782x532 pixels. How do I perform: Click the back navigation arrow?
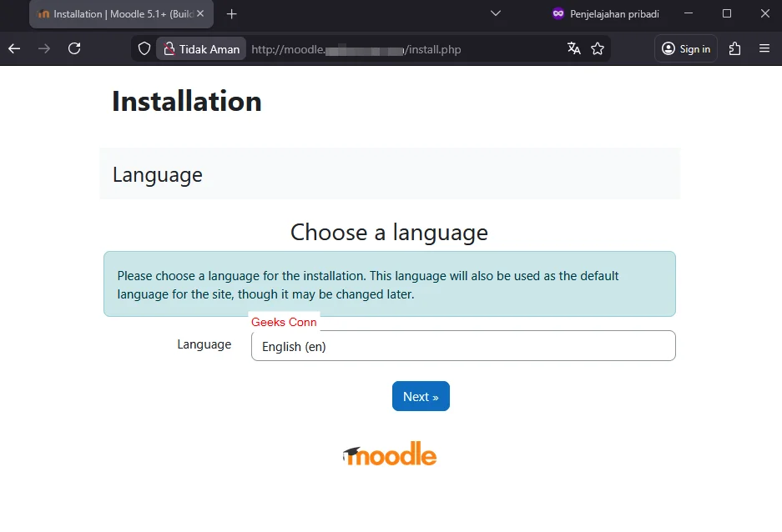tap(13, 48)
